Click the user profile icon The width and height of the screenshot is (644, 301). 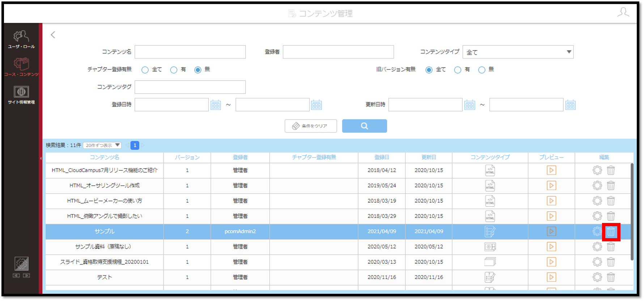(623, 12)
